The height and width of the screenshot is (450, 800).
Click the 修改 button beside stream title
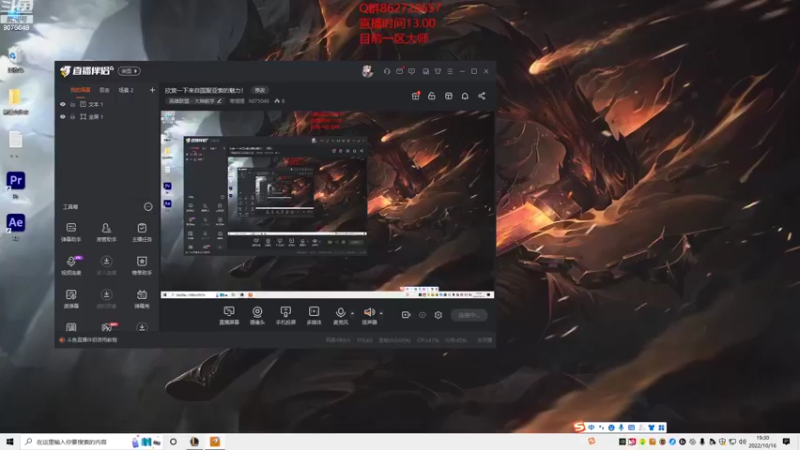click(260, 90)
